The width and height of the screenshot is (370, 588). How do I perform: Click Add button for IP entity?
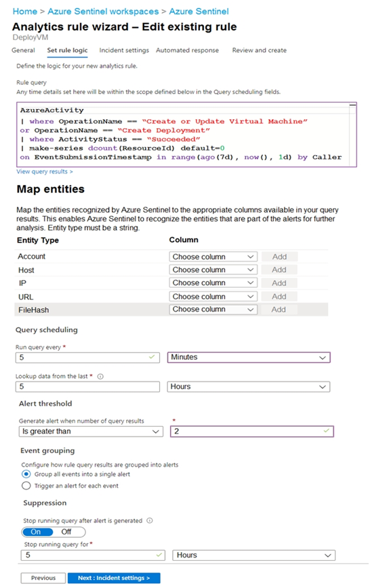280,282
